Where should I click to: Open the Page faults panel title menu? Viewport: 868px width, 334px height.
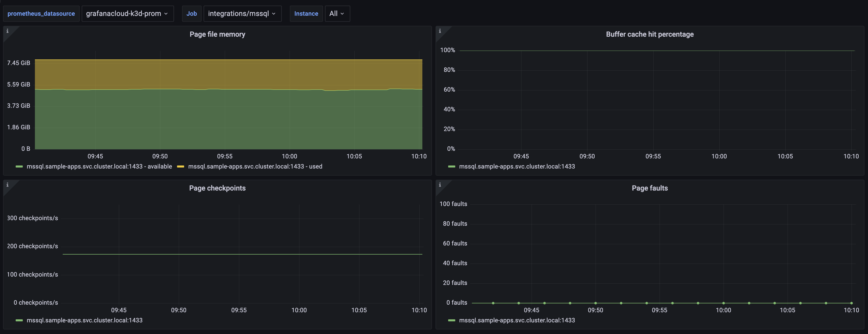coord(650,188)
